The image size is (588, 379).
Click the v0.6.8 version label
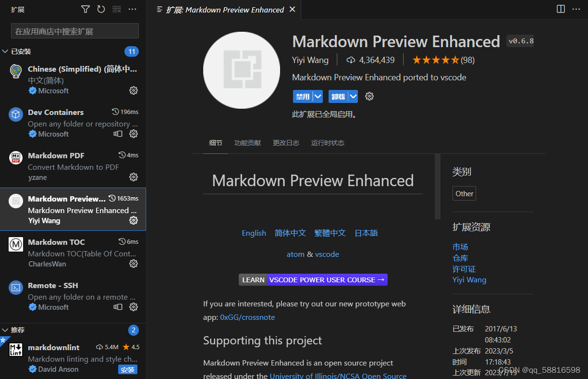[521, 41]
